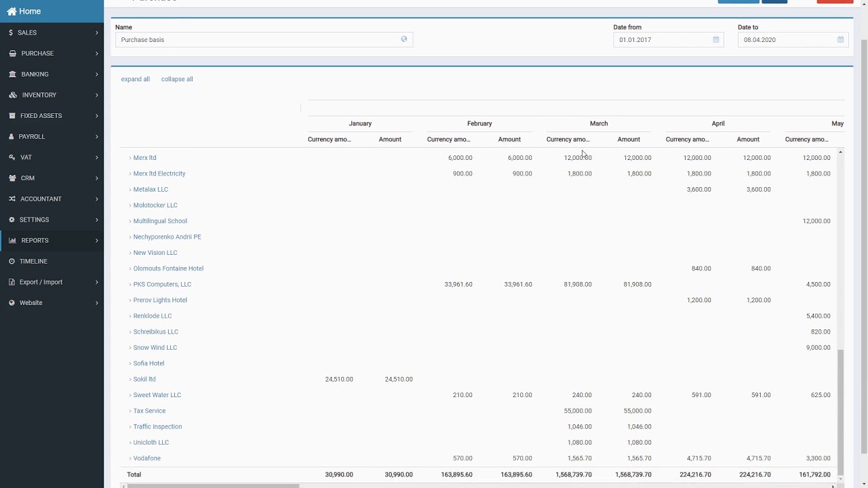Expand the BANKING menu arrow

(x=97, y=74)
